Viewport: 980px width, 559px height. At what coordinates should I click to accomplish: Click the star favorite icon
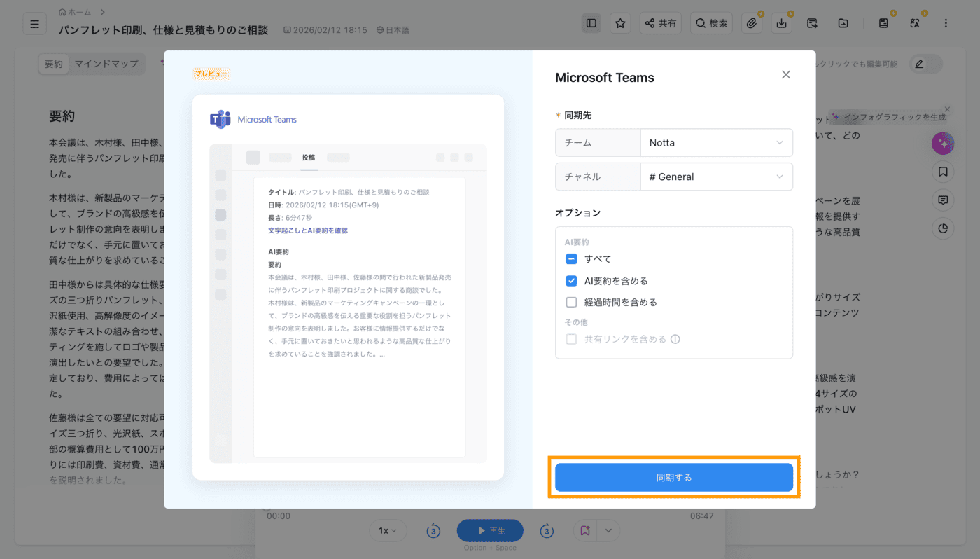(620, 23)
